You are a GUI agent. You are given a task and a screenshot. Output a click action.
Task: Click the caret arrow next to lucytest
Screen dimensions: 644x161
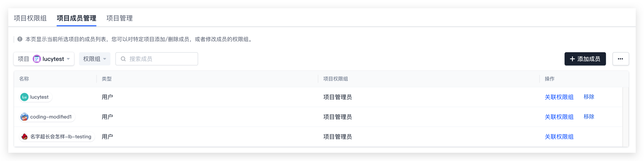[68, 59]
